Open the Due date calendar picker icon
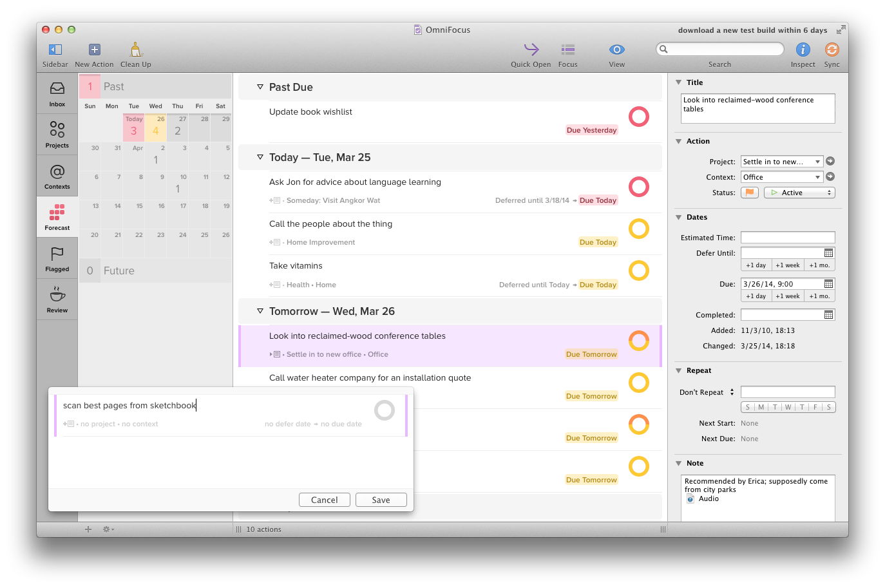885x588 pixels. (829, 284)
